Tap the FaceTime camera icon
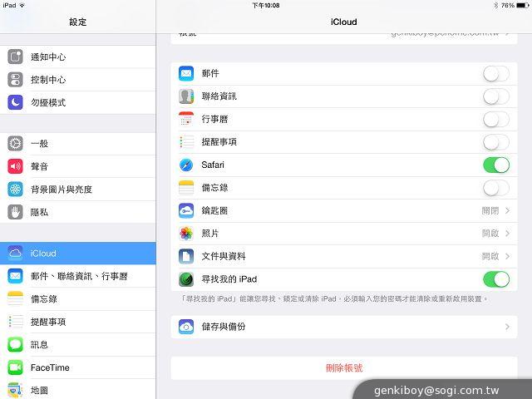The height and width of the screenshot is (399, 532). pyautogui.click(x=15, y=367)
